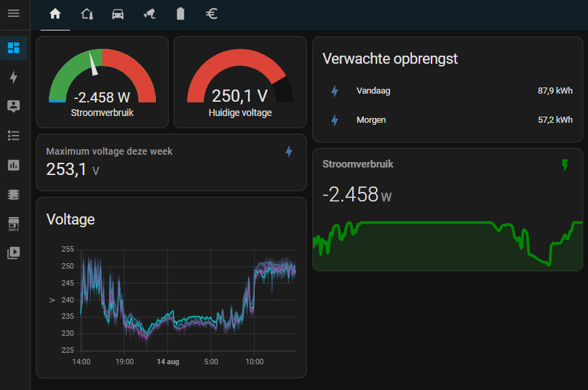Switch to the house thermometer tab
Screen dimensions: 588x390
pyautogui.click(x=87, y=14)
